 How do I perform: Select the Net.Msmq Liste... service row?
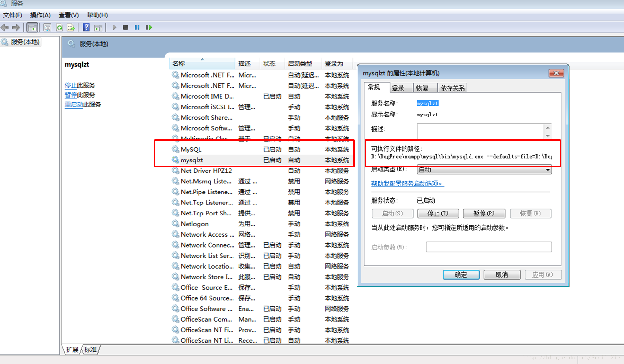(x=261, y=181)
